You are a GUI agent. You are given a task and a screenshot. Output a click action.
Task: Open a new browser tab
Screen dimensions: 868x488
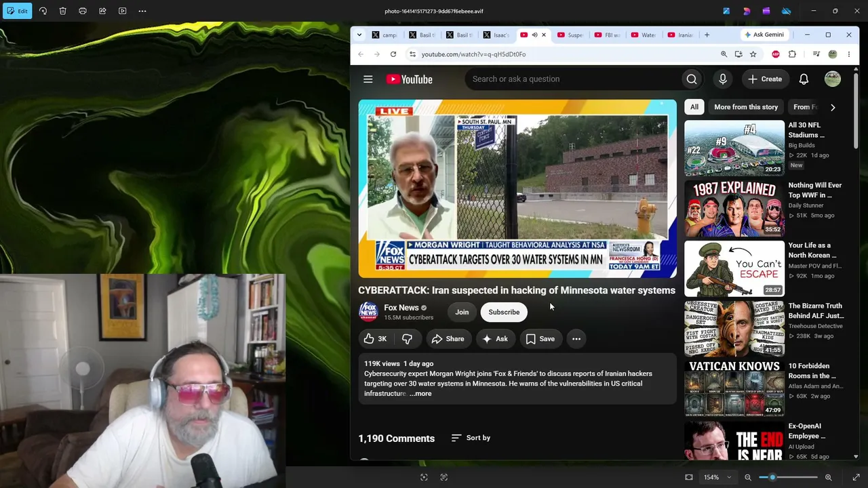(707, 35)
